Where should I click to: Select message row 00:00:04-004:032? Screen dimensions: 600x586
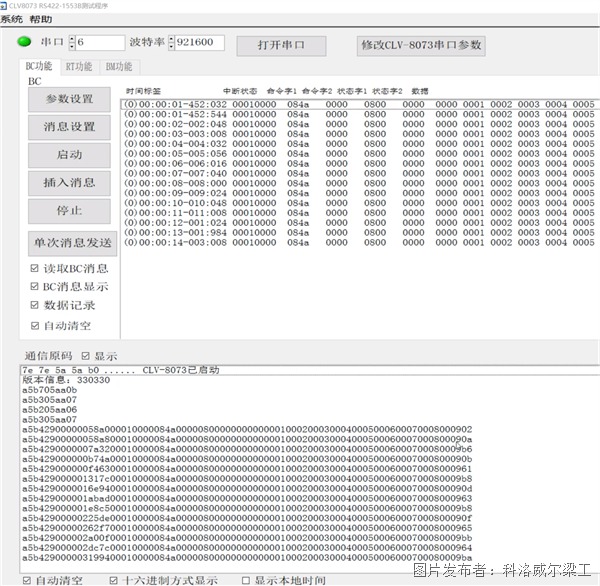(360, 144)
